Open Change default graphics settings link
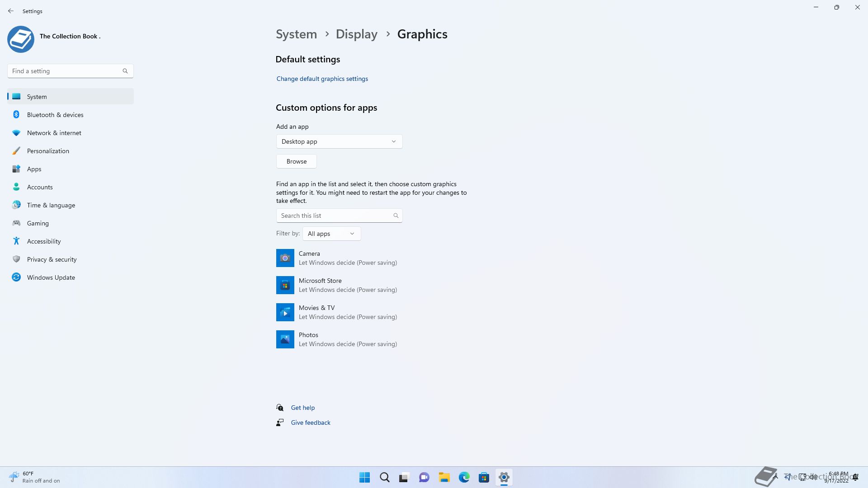The image size is (868, 488). pos(322,79)
